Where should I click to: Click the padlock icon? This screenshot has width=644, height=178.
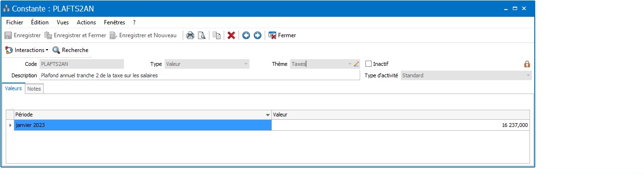tap(527, 64)
